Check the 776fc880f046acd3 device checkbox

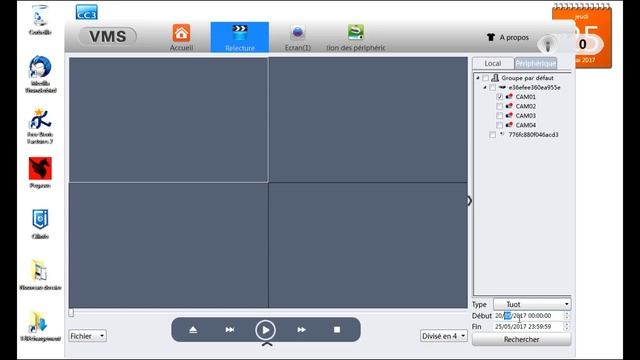[493, 134]
